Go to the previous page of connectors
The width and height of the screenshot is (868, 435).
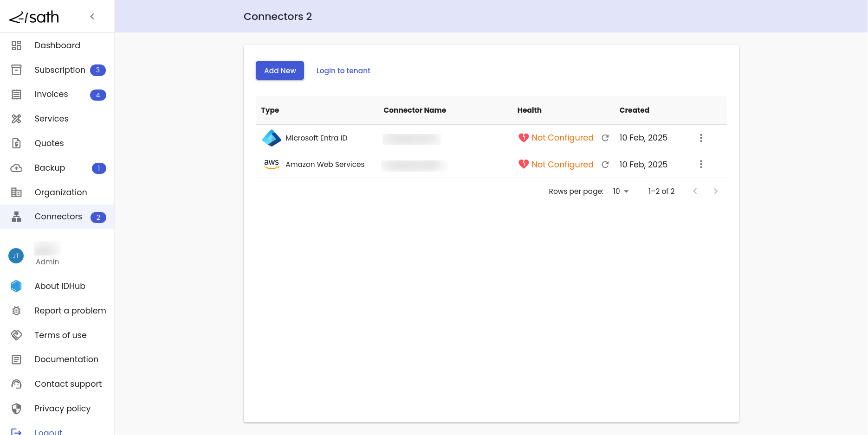click(695, 191)
